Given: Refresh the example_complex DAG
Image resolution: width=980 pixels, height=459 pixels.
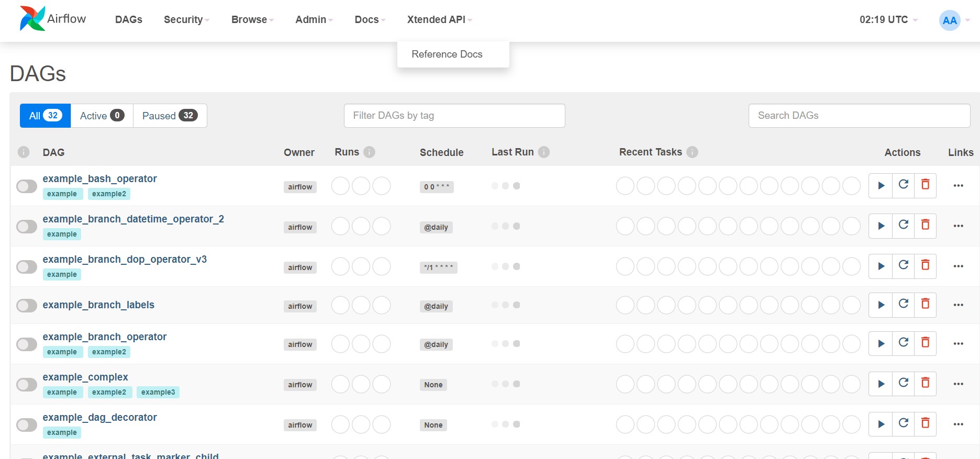Looking at the screenshot, I should pos(903,384).
